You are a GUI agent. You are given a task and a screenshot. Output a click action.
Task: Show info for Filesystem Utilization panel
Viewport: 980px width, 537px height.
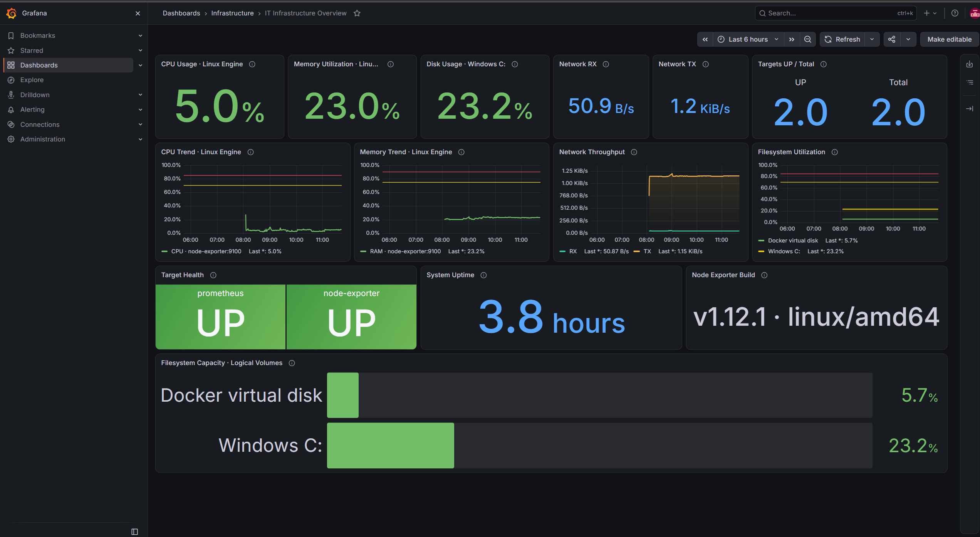pyautogui.click(x=835, y=152)
